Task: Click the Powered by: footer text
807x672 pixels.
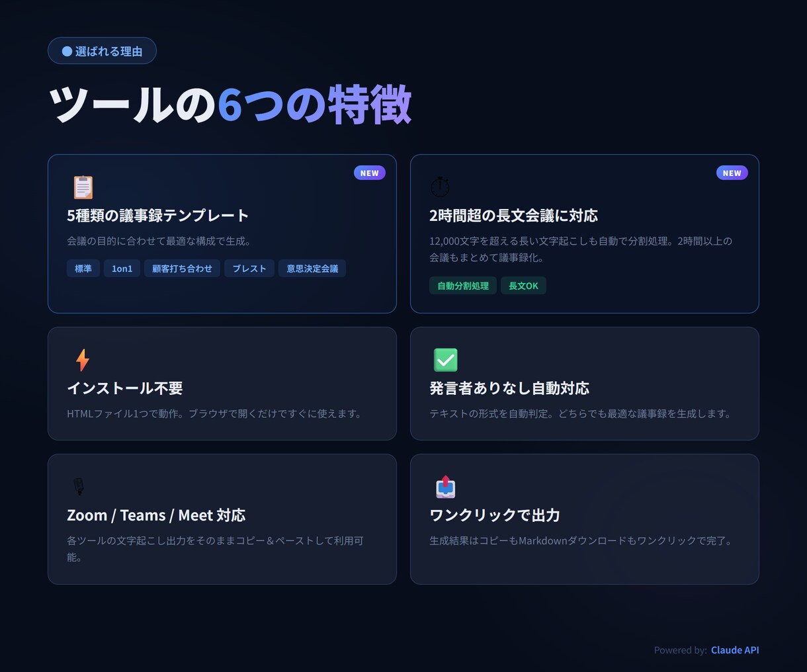Action: 681,650
